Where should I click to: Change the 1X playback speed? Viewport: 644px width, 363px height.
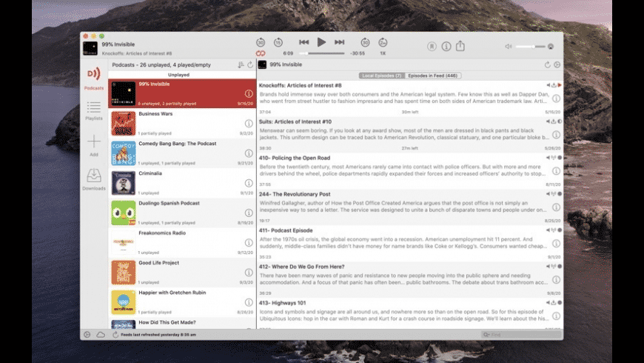pyautogui.click(x=383, y=53)
